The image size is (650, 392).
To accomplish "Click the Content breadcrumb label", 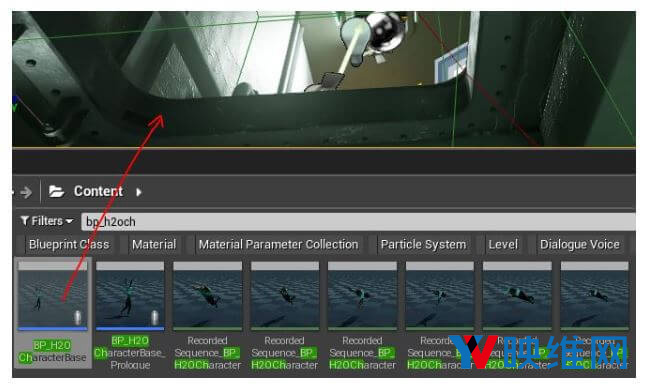I will point(98,191).
